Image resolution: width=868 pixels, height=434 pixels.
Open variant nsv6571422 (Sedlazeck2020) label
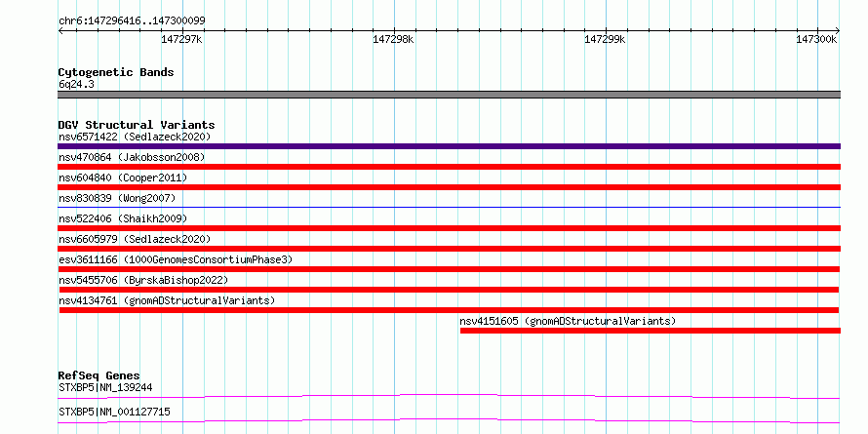coord(135,137)
